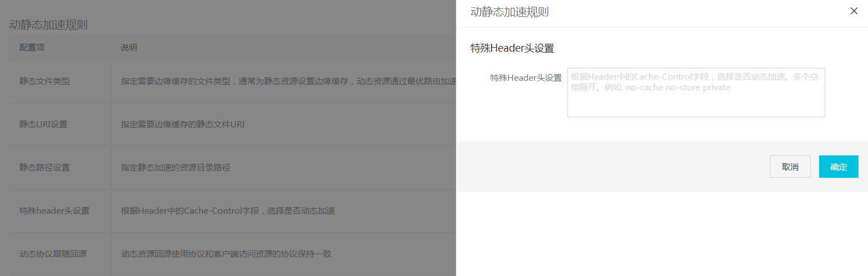
Task: Click the 静态文件类型 description text
Action: tap(288, 81)
